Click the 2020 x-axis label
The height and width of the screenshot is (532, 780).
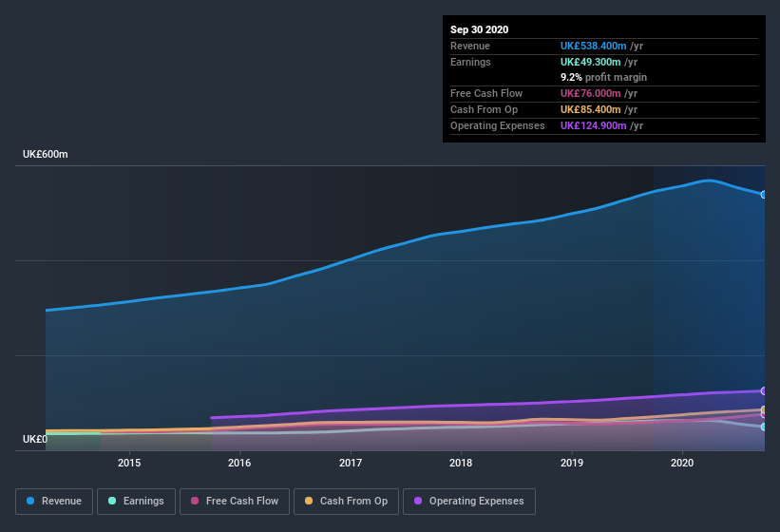pyautogui.click(x=682, y=463)
